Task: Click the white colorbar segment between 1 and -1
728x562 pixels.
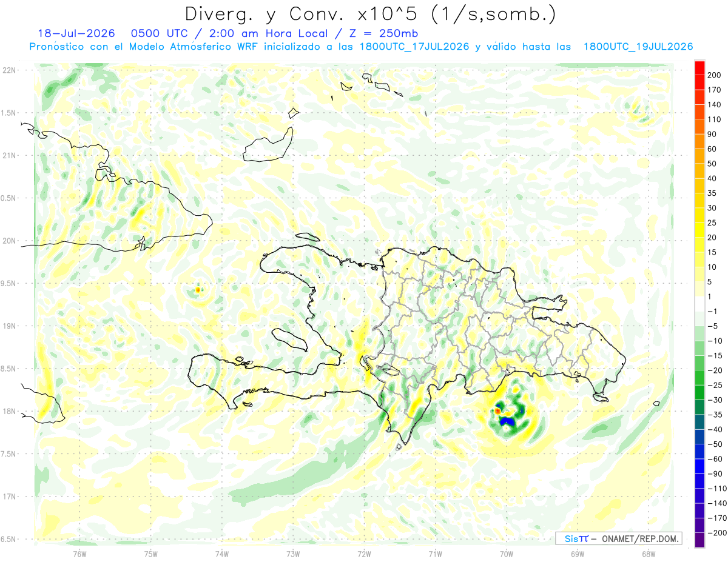Action: 699,303
